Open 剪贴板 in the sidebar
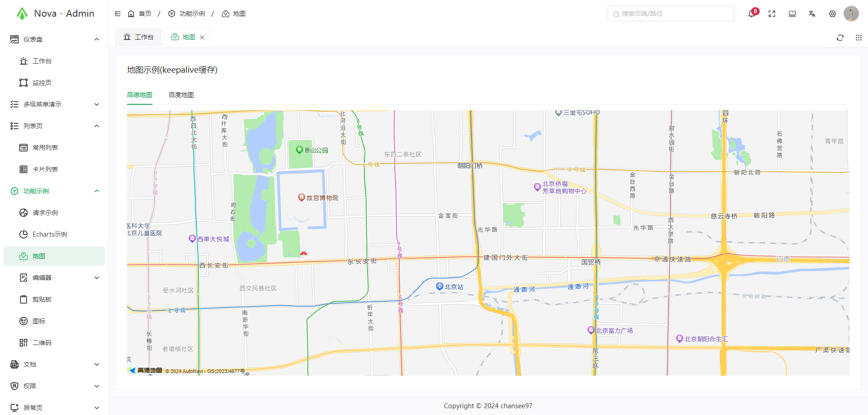This screenshot has height=415, width=868. (x=54, y=299)
